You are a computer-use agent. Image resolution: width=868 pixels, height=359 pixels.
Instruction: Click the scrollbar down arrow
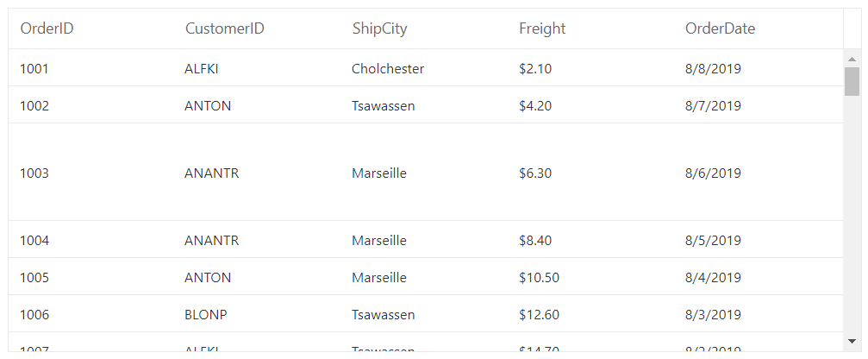[852, 341]
